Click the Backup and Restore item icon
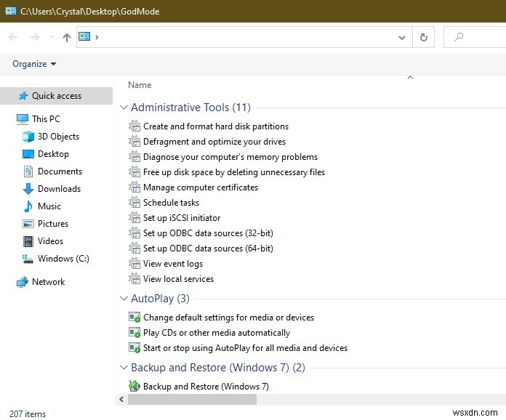Viewport: 506px width, 420px height. tap(134, 386)
